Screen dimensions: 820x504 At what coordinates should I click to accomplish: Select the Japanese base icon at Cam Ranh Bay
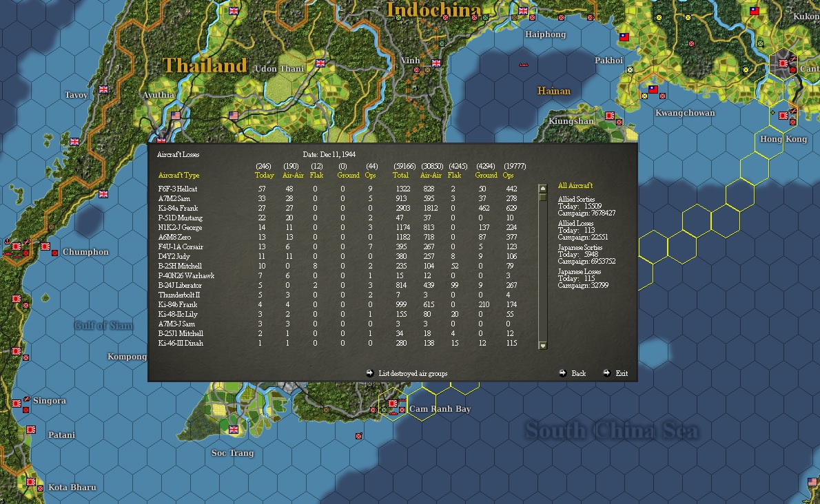click(393, 403)
